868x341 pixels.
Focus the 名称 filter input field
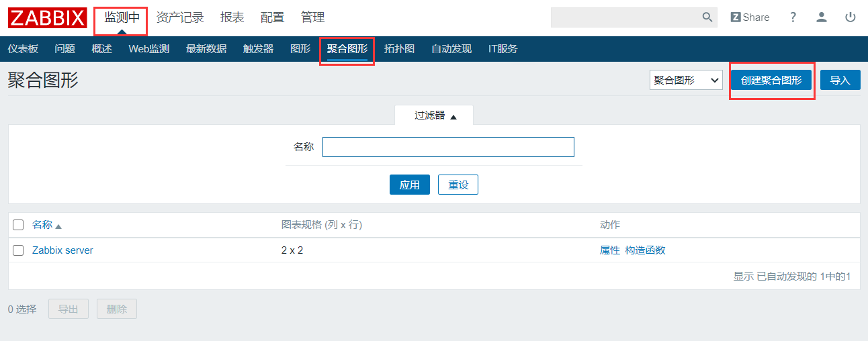448,147
